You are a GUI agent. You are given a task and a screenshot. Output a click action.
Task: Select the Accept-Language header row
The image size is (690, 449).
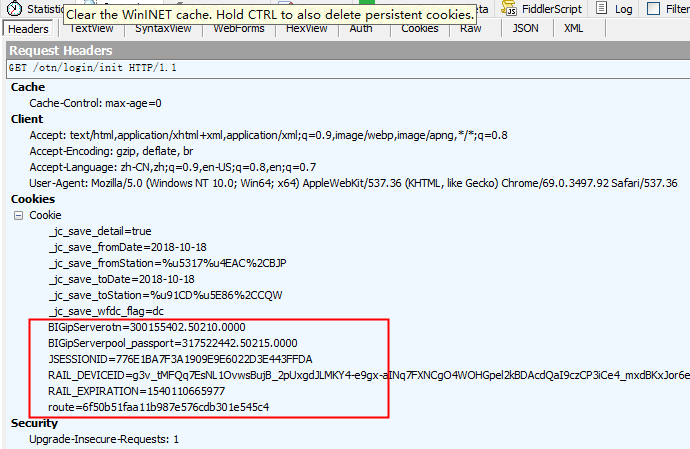tap(172, 167)
